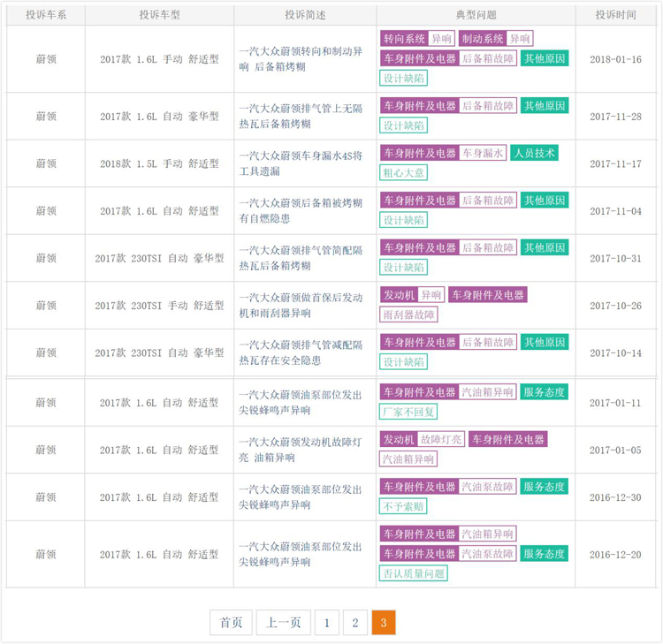Click 设计缺陷 tag in 2017-10-31 row
The image size is (663, 644).
[x=403, y=267]
